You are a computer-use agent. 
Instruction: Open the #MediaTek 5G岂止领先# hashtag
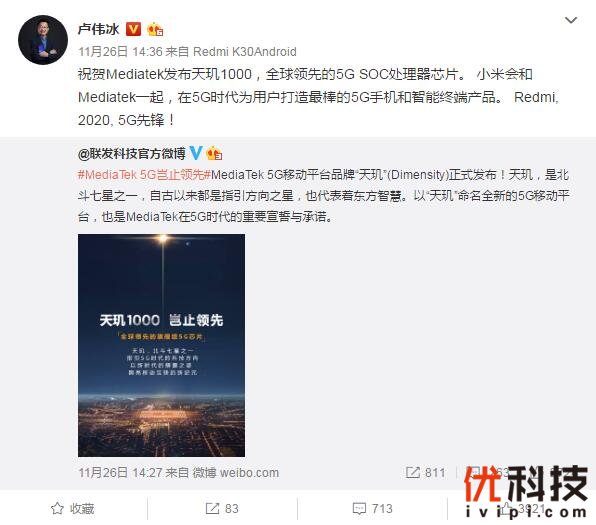click(x=144, y=175)
